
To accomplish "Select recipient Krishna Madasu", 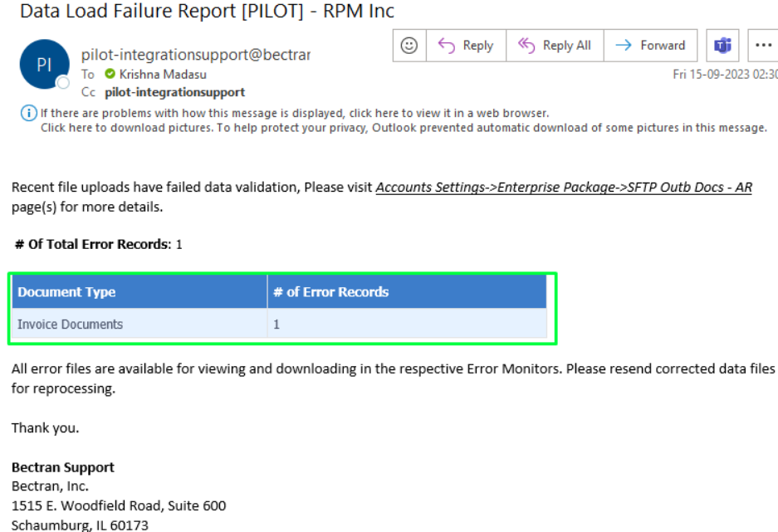I will pos(163,75).
